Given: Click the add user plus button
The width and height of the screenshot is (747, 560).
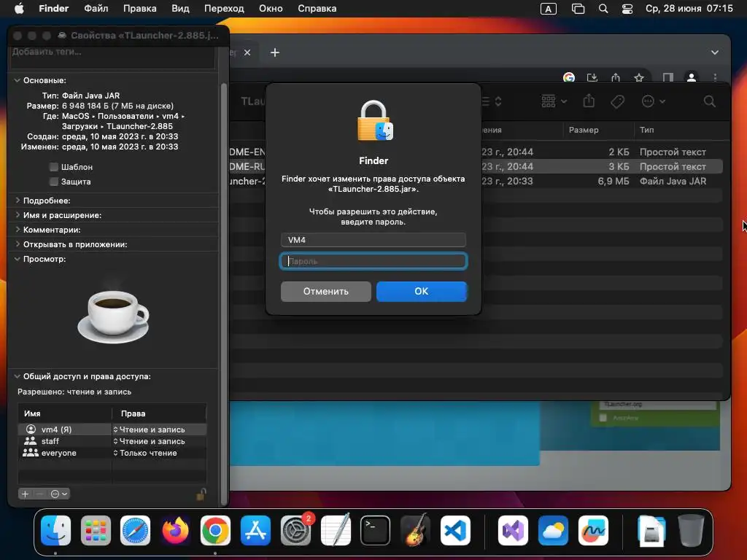Looking at the screenshot, I should click(x=26, y=494).
